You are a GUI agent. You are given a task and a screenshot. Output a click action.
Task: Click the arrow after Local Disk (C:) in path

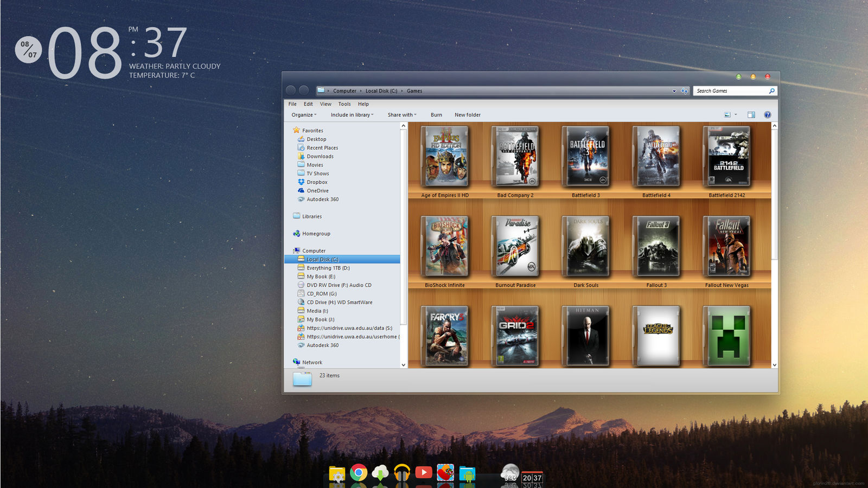(402, 91)
